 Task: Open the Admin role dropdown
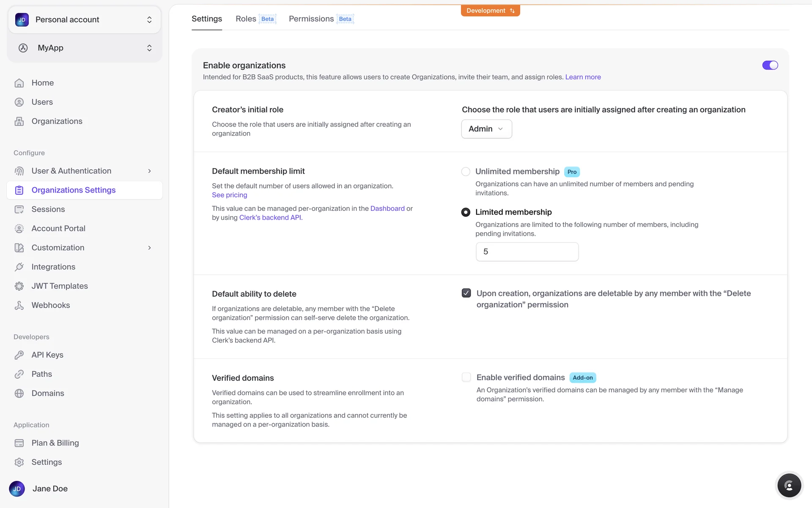pos(486,129)
